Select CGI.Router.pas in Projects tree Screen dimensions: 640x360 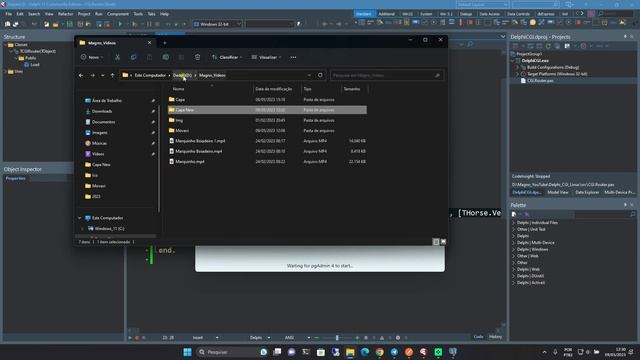click(x=540, y=81)
